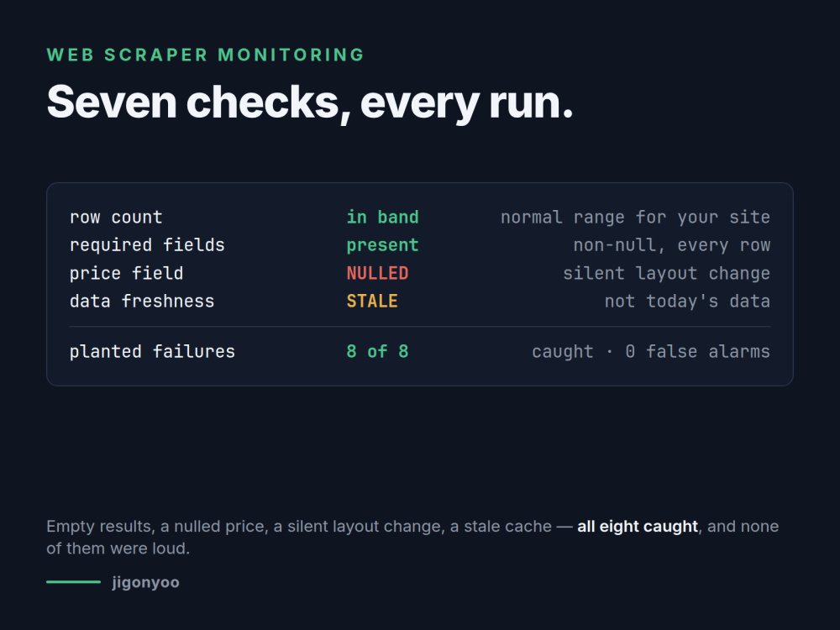Viewport: 840px width, 630px height.
Task: Select the 'planted failures' row label
Action: (152, 351)
